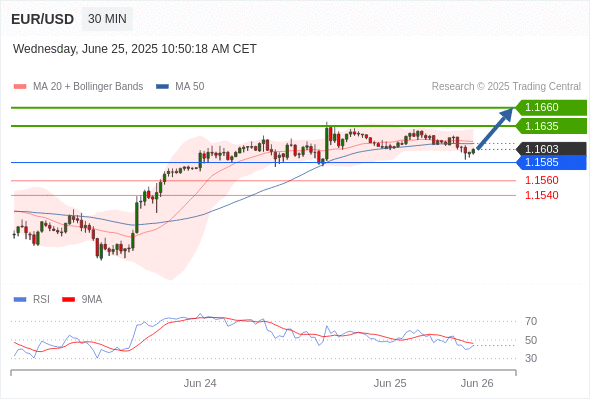The image size is (590, 400).
Task: Click the red 9MA legend swatch
Action: tap(68, 300)
